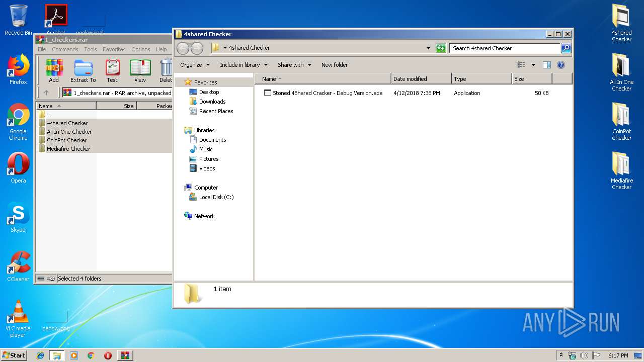Screen dimensions: 644x362
Task: Click WinRAR taskbar button
Action: tap(125, 355)
